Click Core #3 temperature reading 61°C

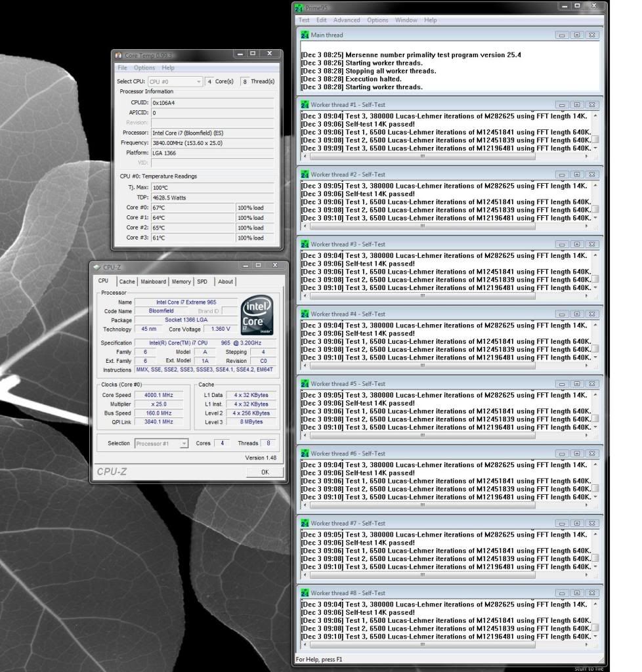[x=193, y=238]
